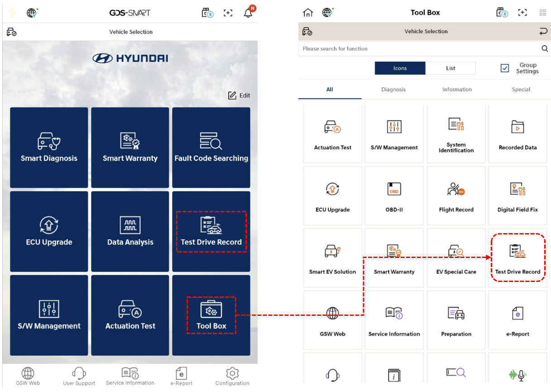
Task: Open Preparation in Tool Box
Action: pos(456,320)
